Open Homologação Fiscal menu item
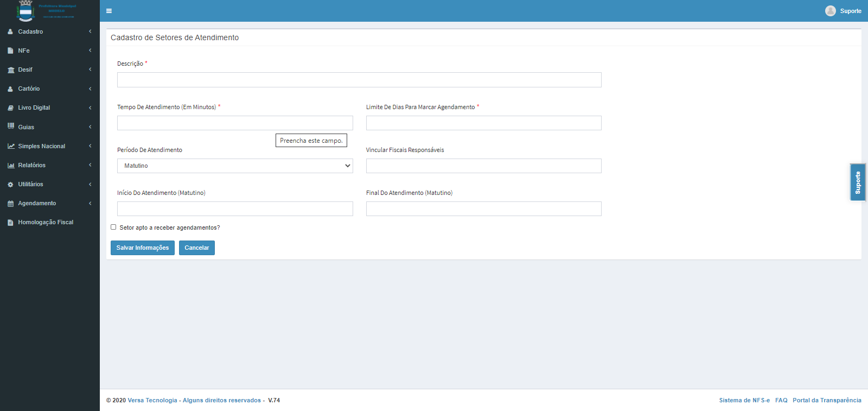This screenshot has height=411, width=868. 46,223
